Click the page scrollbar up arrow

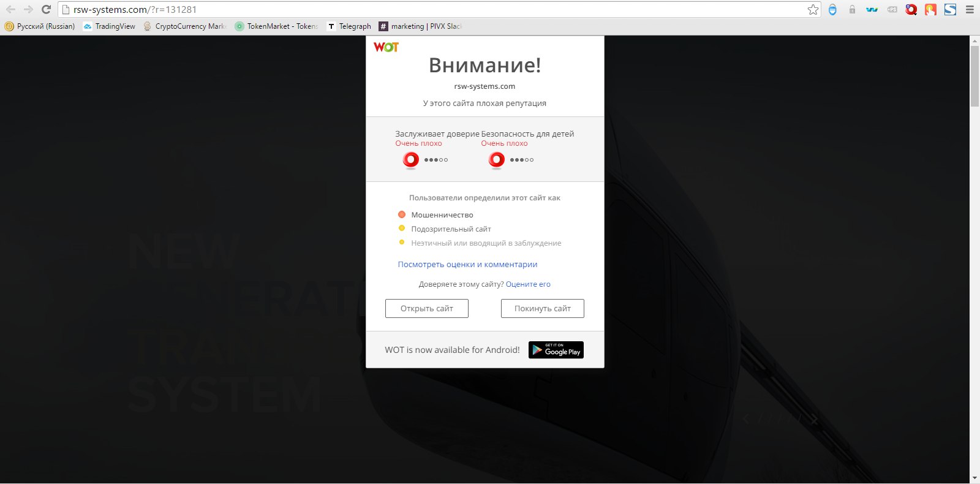pos(974,40)
